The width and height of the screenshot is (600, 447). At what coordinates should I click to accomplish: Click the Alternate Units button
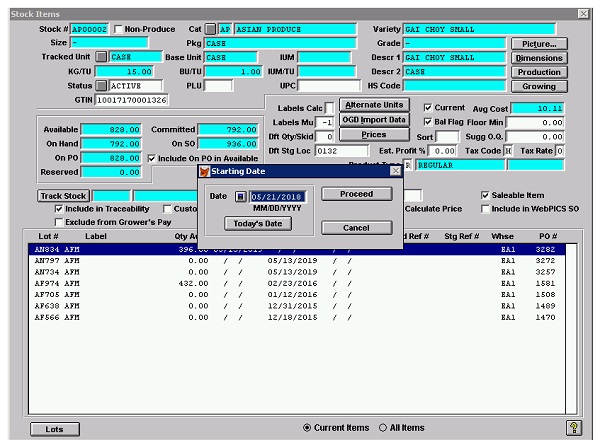pos(375,105)
